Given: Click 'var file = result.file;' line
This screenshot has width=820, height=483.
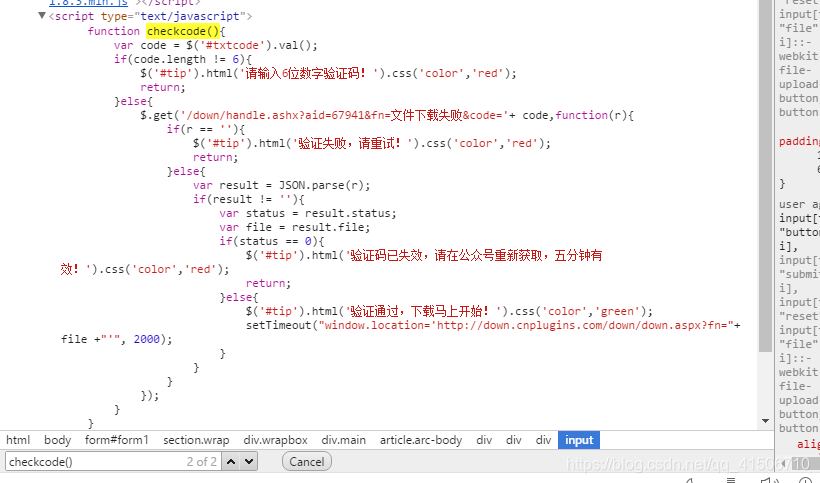Looking at the screenshot, I should click(294, 227).
